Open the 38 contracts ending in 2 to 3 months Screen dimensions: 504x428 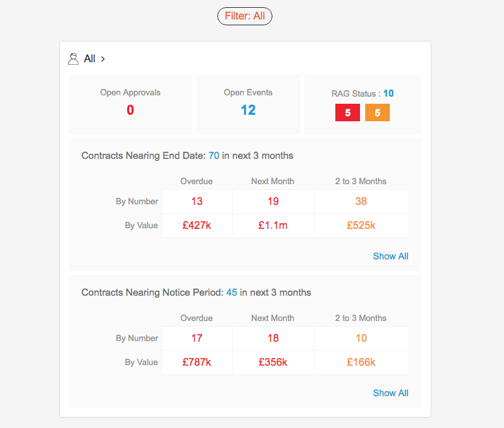point(361,202)
